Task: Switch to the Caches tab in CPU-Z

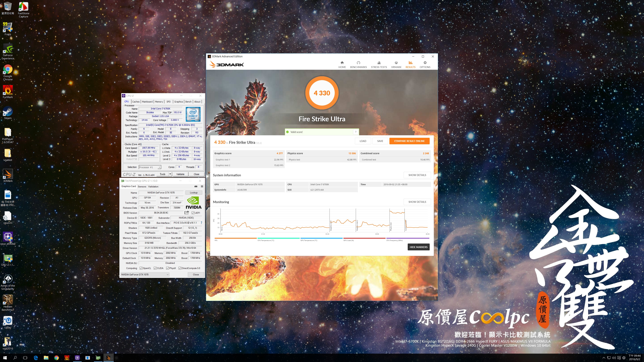Action: click(136, 102)
